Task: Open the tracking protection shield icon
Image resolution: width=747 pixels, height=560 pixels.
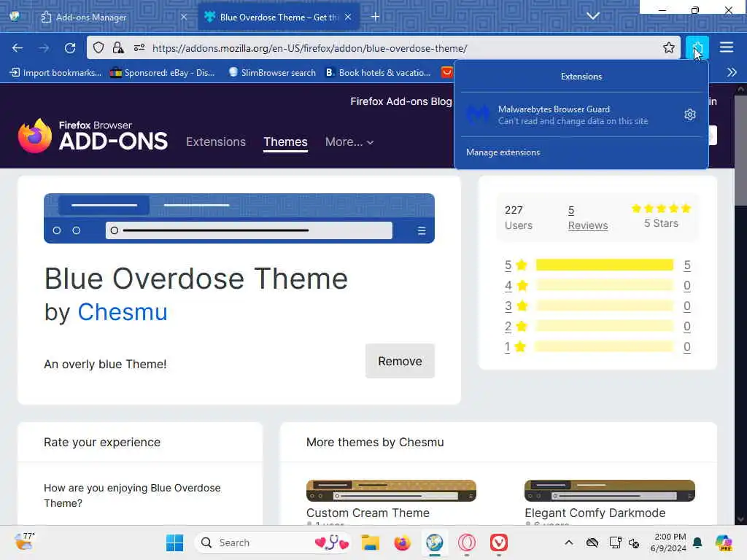Action: (x=98, y=48)
